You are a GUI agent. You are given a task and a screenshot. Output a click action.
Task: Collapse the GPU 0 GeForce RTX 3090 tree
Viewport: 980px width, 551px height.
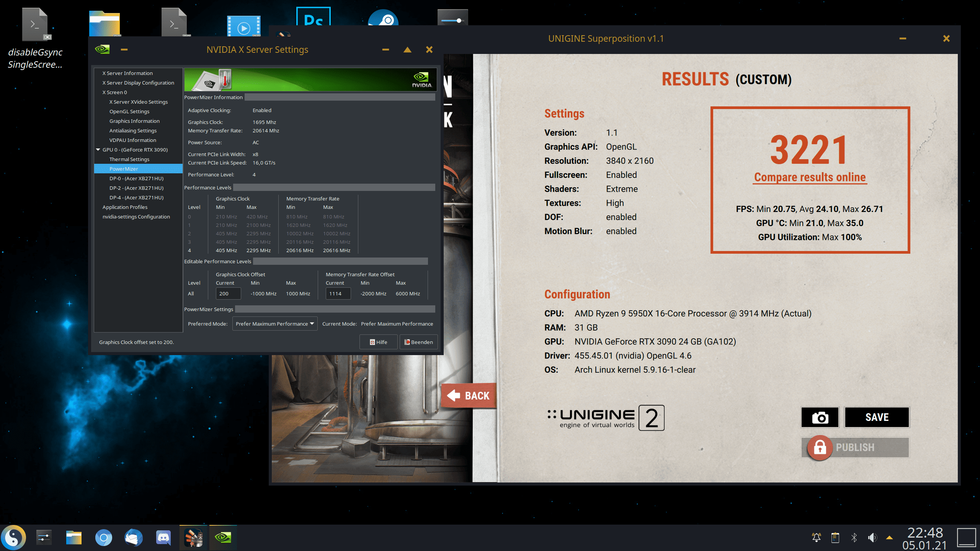pos(98,150)
